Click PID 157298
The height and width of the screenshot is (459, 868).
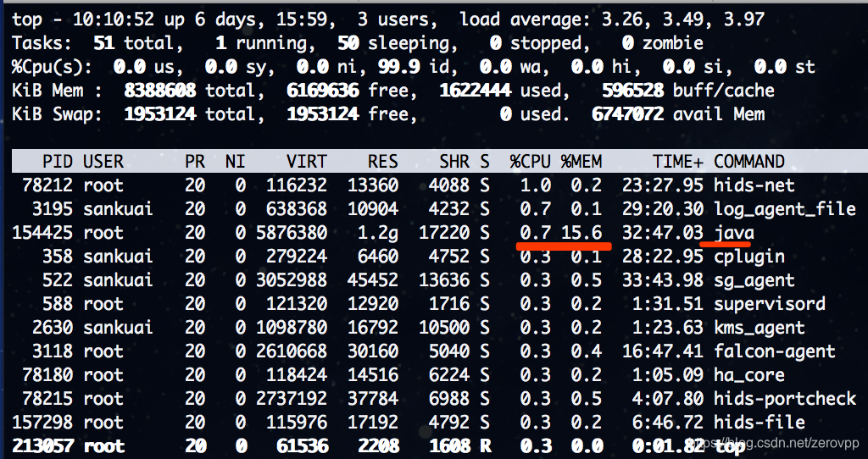(x=42, y=423)
